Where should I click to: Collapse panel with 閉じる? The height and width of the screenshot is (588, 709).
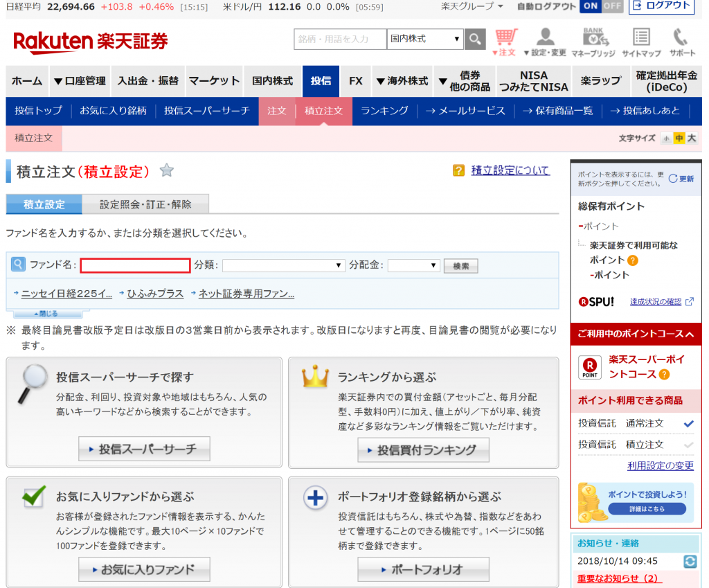(x=47, y=314)
